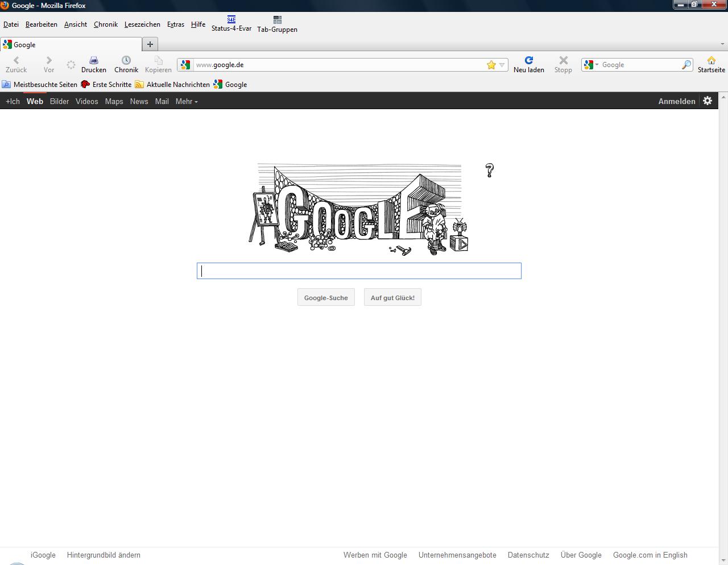The width and height of the screenshot is (728, 565).
Task: Open a new tab with plus button
Action: point(150,44)
